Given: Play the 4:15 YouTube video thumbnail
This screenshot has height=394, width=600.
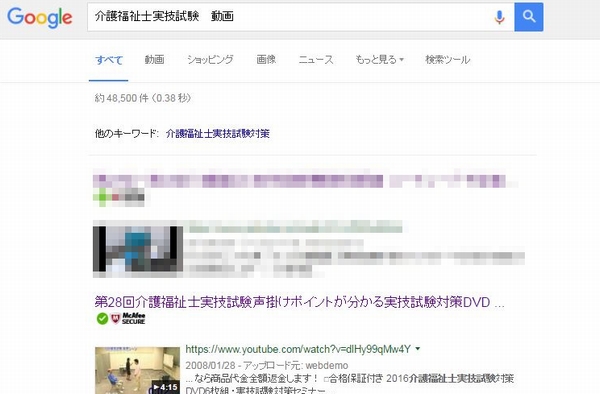Looking at the screenshot, I should (137, 370).
